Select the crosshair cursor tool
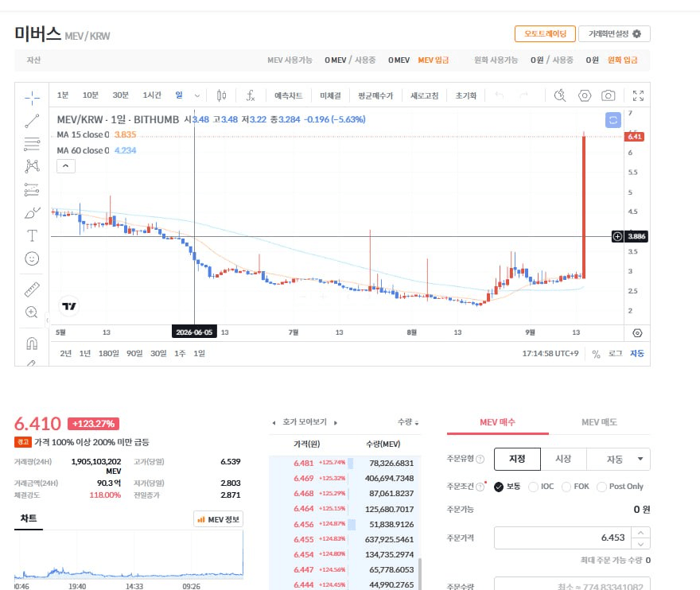The width and height of the screenshot is (700, 590). [32, 98]
